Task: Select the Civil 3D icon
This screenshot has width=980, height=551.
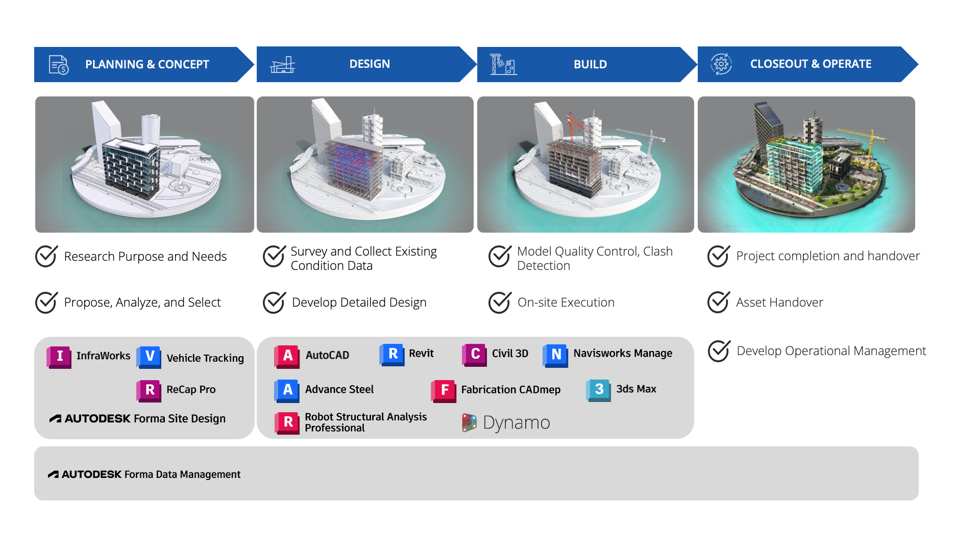Action: [x=475, y=354]
